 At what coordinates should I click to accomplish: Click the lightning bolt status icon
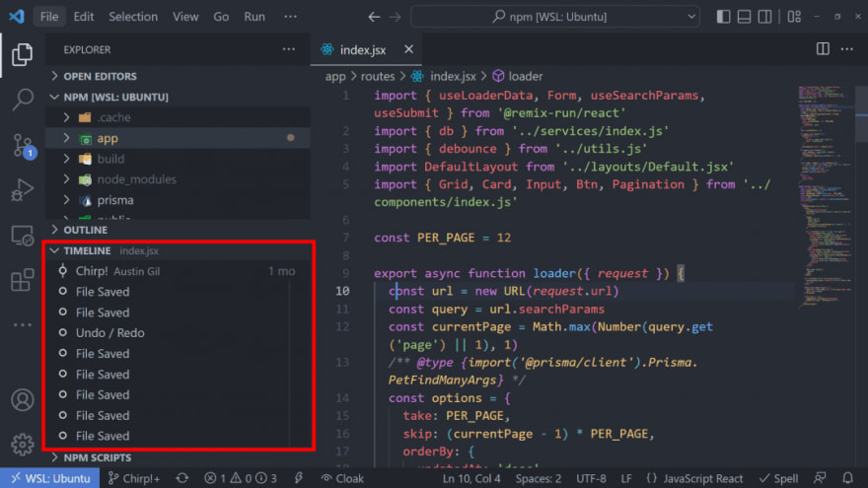click(298, 478)
